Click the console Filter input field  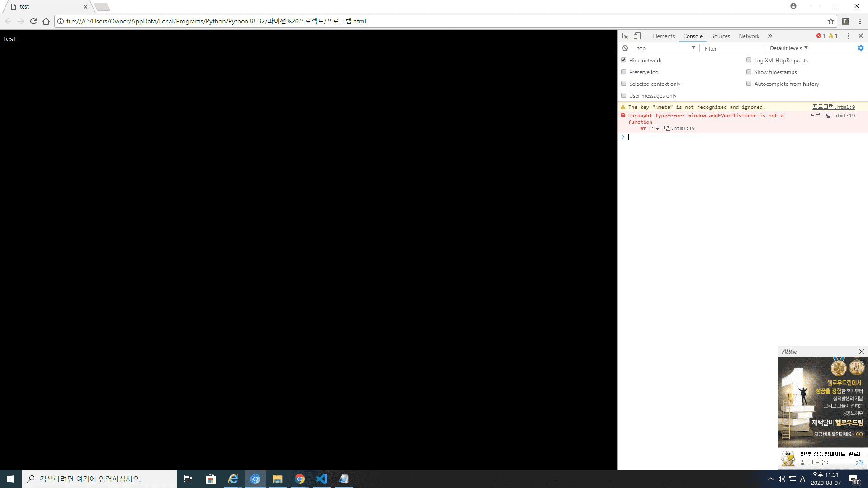734,48
